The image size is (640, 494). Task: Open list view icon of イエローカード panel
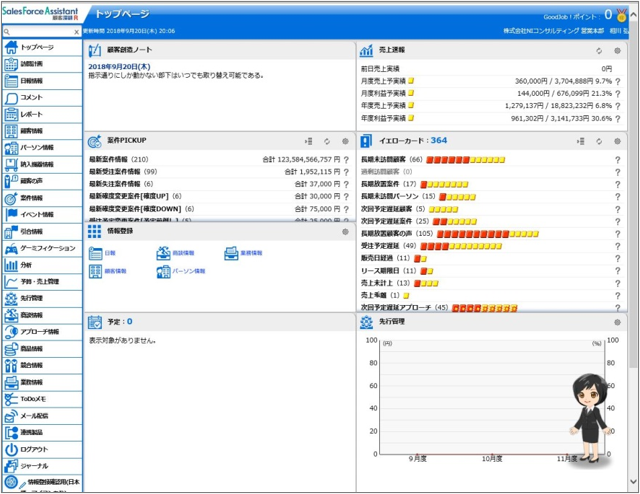pyautogui.click(x=580, y=141)
